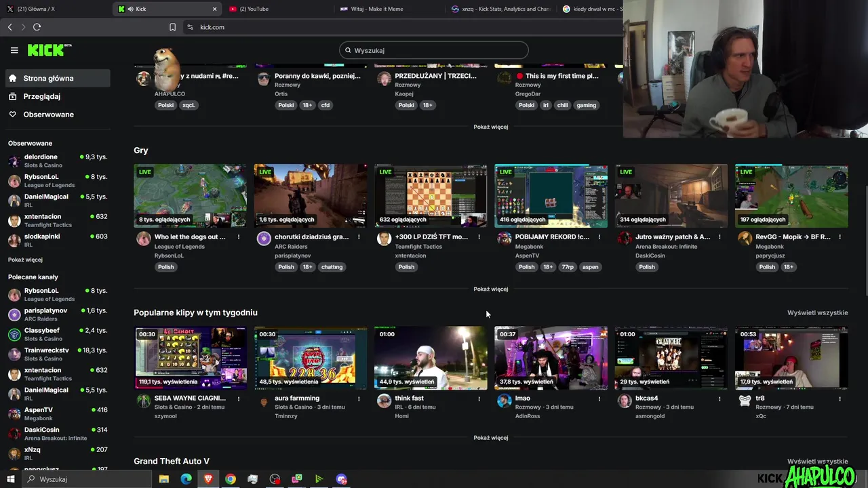Expand Pokaż więcej under followed channels

tap(25, 260)
